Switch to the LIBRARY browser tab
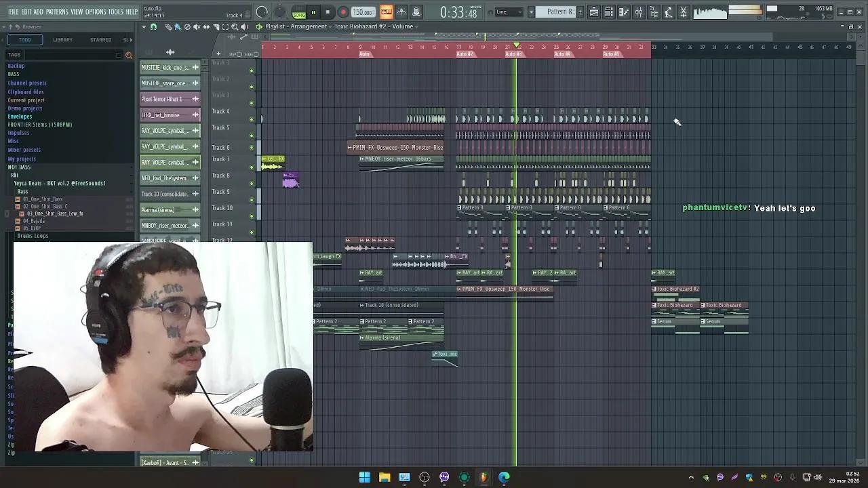The image size is (868, 488). point(62,39)
